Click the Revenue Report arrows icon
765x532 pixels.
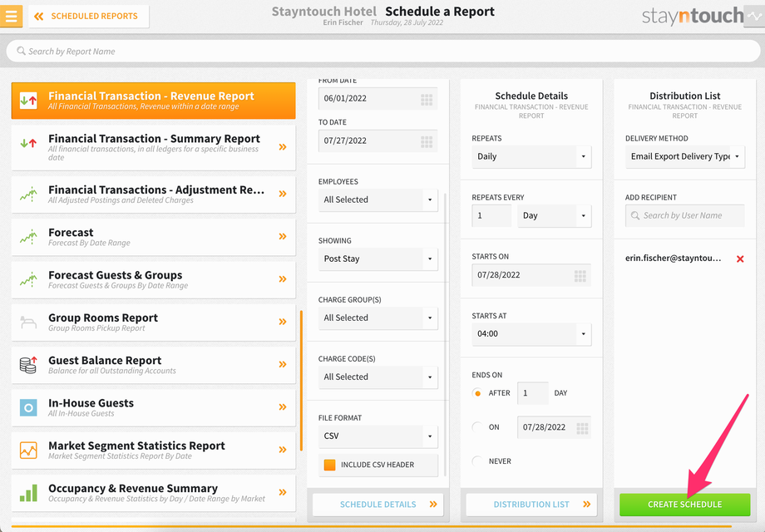28,101
